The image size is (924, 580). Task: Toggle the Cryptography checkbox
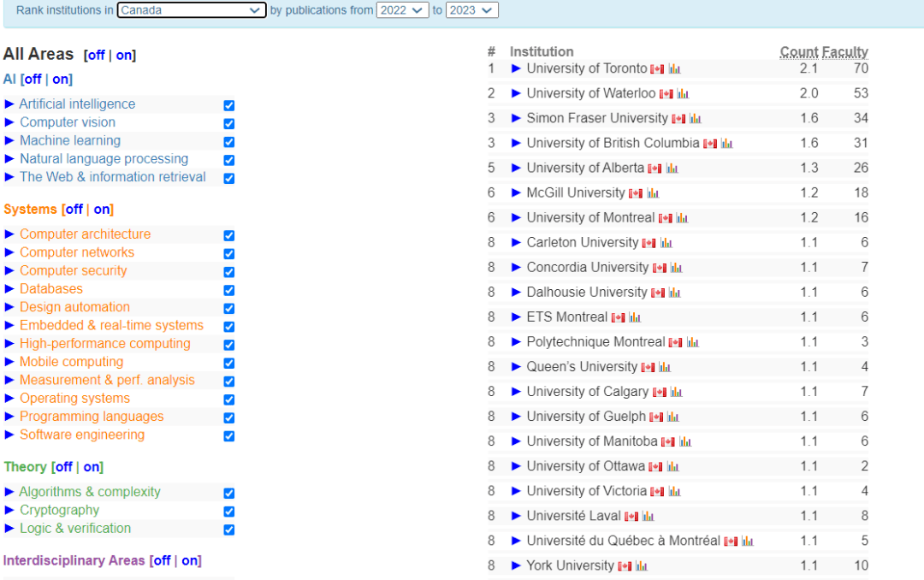pos(229,512)
